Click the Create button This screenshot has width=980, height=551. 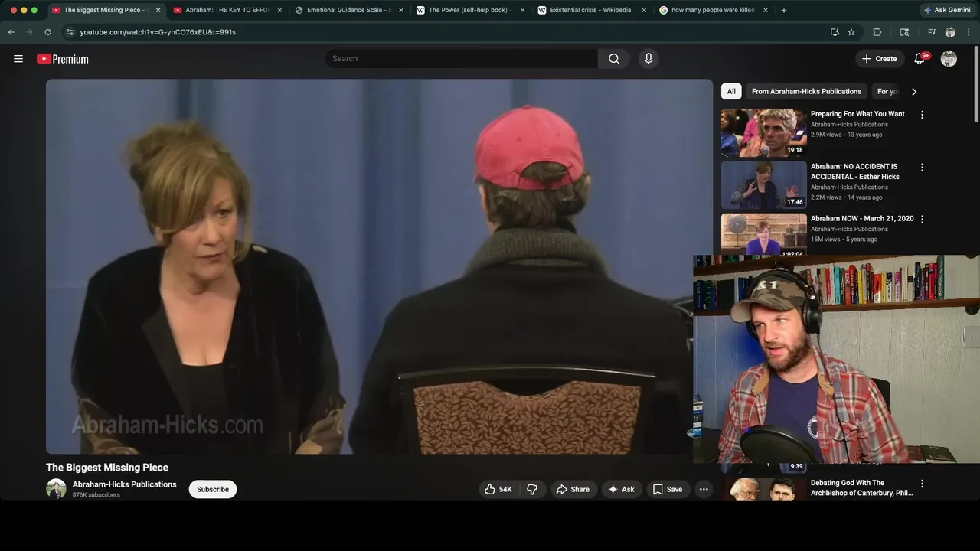[879, 59]
